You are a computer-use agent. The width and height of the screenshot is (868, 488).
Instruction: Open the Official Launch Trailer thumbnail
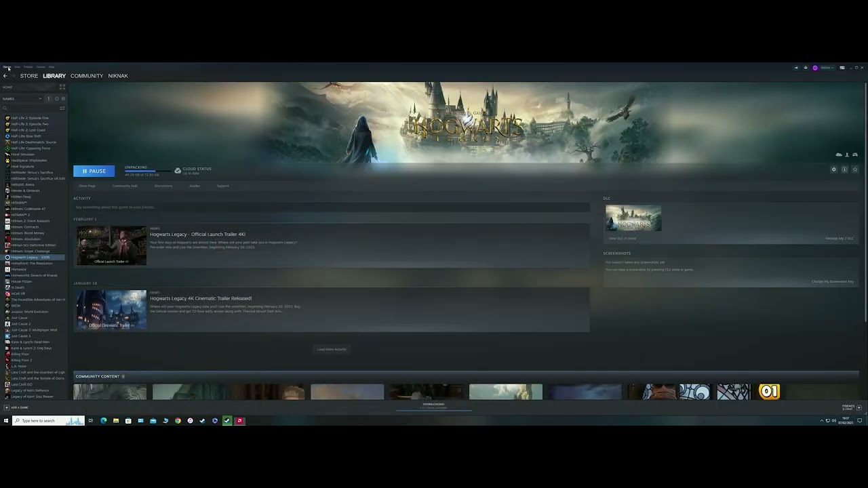pos(111,245)
